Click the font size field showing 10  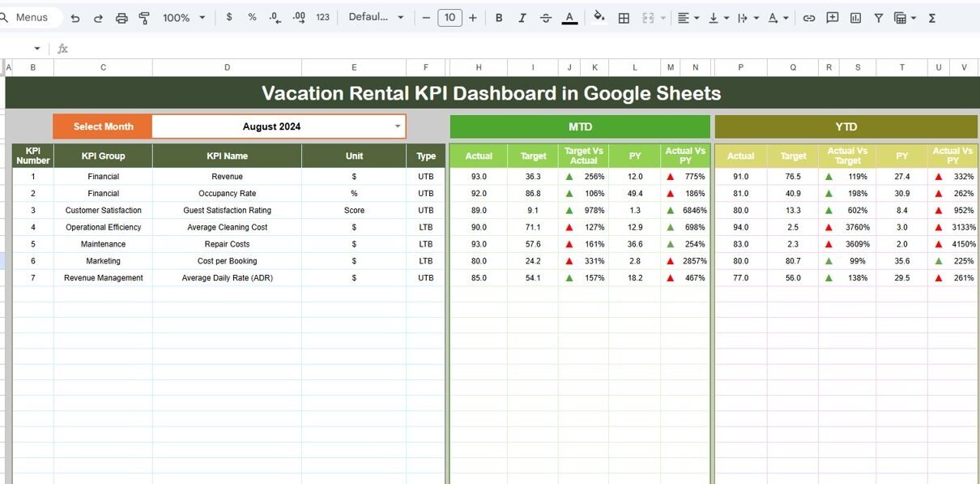click(450, 17)
